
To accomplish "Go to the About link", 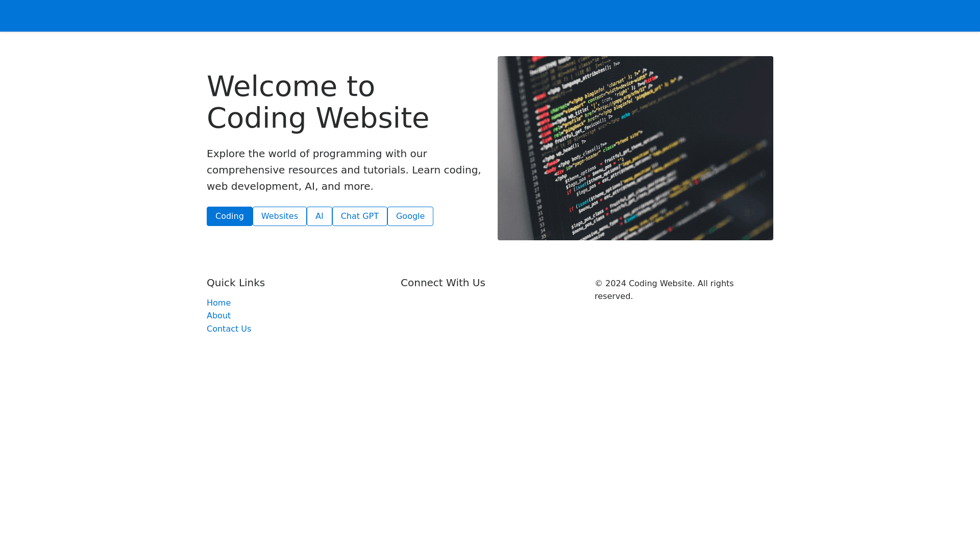I will 218,316.
